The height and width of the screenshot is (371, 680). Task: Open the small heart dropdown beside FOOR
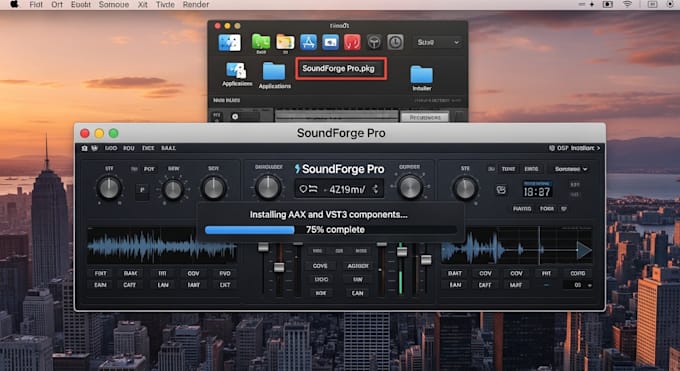coord(564,209)
